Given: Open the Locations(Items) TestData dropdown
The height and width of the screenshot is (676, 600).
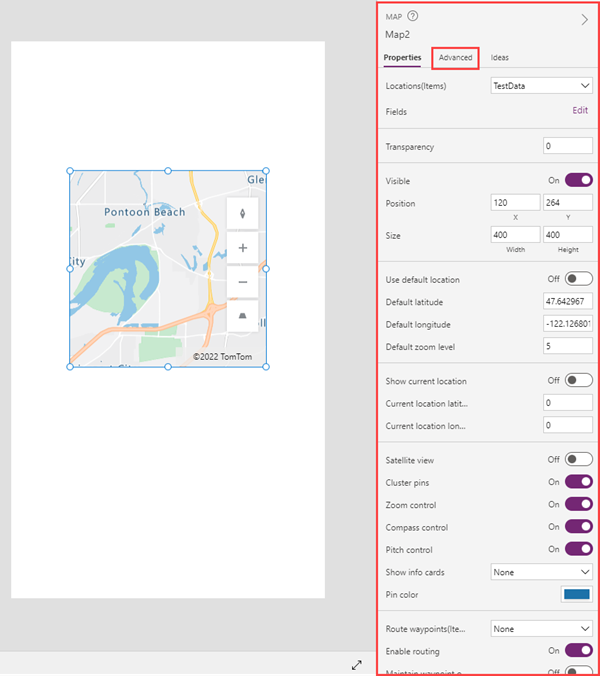Looking at the screenshot, I should [541, 86].
